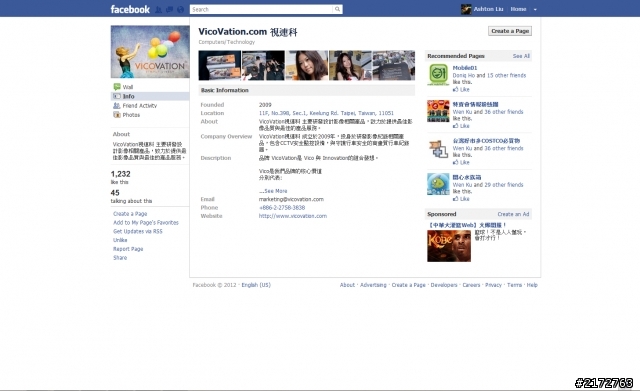
Task: Open footer Developers link
Action: click(x=444, y=285)
